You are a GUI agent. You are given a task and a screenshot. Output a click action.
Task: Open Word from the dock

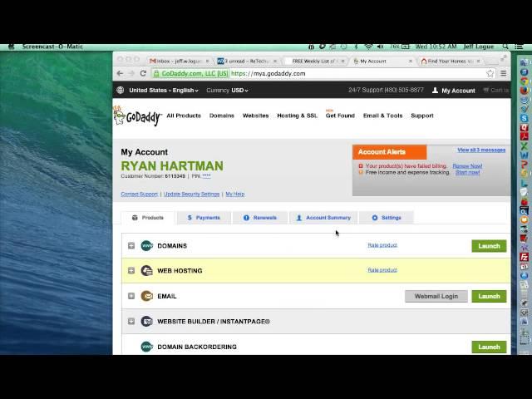pos(525,155)
